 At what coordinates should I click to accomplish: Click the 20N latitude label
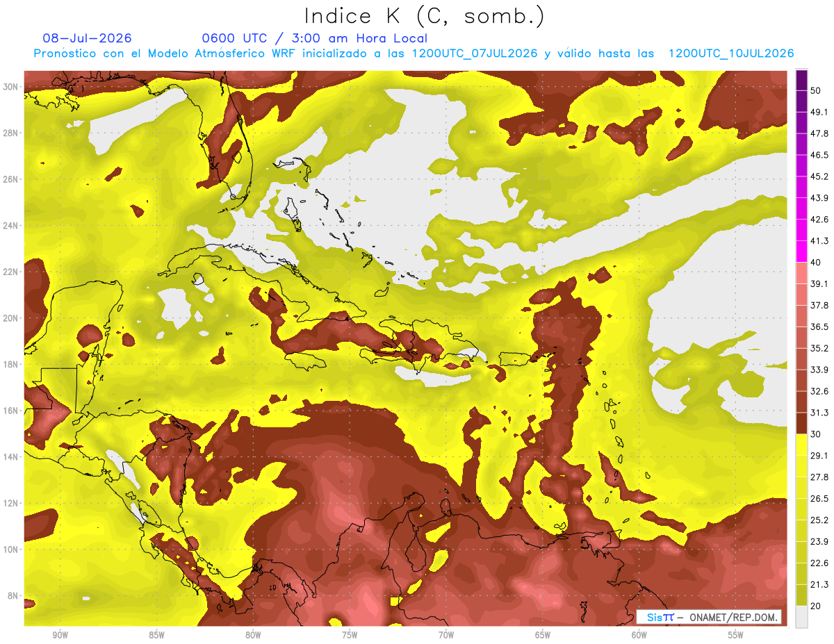(x=11, y=318)
